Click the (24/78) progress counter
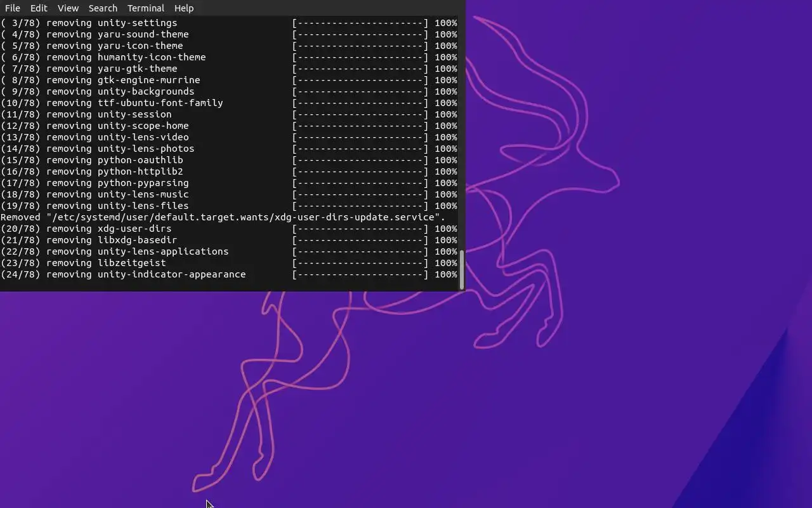This screenshot has width=812, height=508. (x=20, y=274)
